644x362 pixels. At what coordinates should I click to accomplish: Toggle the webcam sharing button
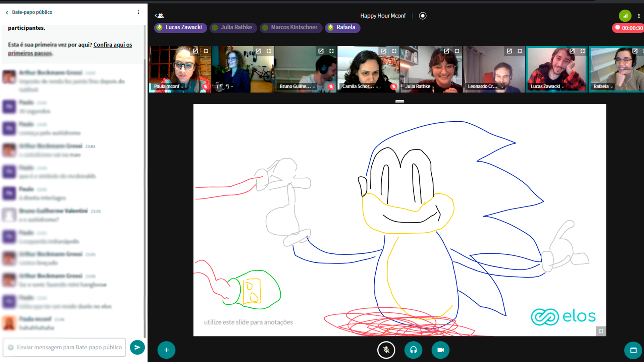[440, 350]
